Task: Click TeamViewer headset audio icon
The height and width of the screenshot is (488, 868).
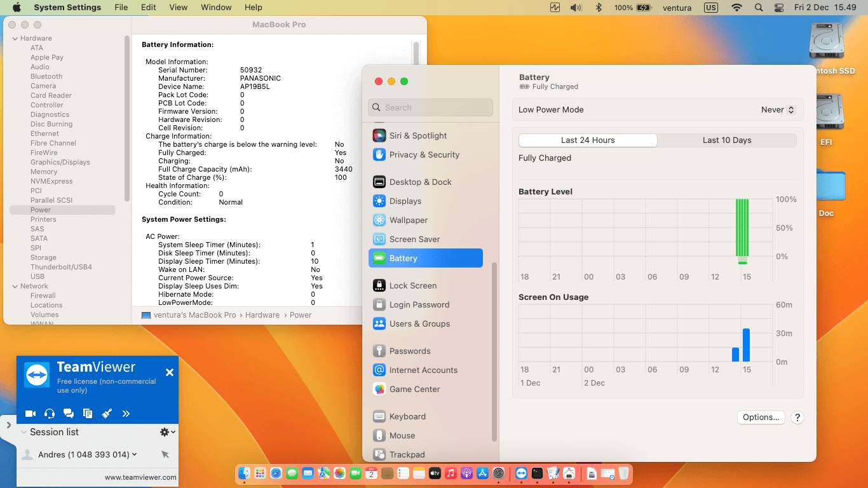Action: coord(50,414)
